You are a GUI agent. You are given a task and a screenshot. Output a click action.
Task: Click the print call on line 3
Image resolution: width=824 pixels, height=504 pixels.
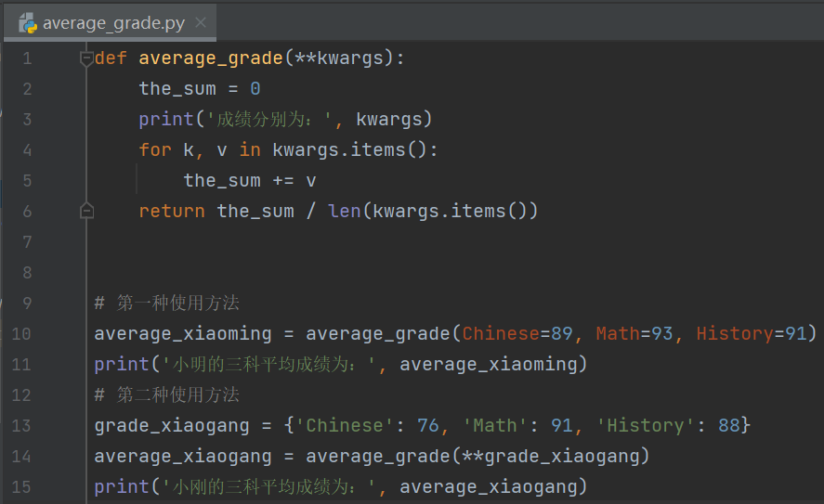pos(160,119)
